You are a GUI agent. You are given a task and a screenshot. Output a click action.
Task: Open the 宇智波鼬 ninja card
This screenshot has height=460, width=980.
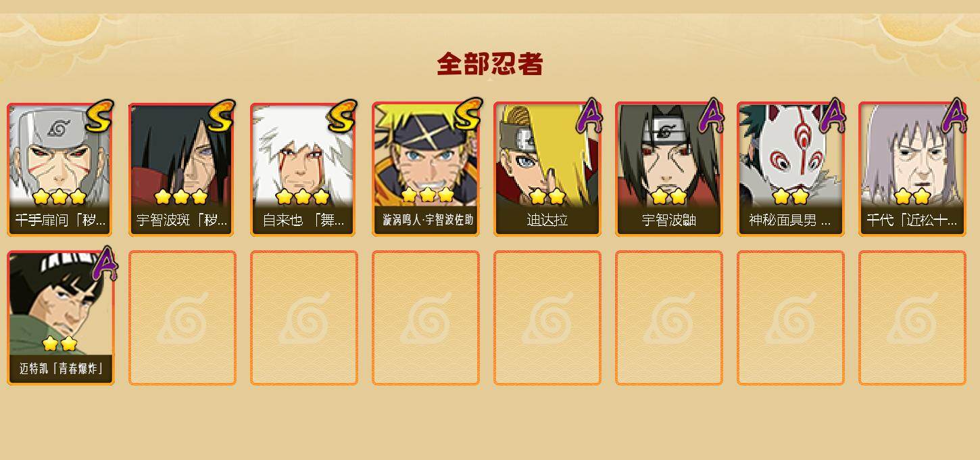[668, 170]
